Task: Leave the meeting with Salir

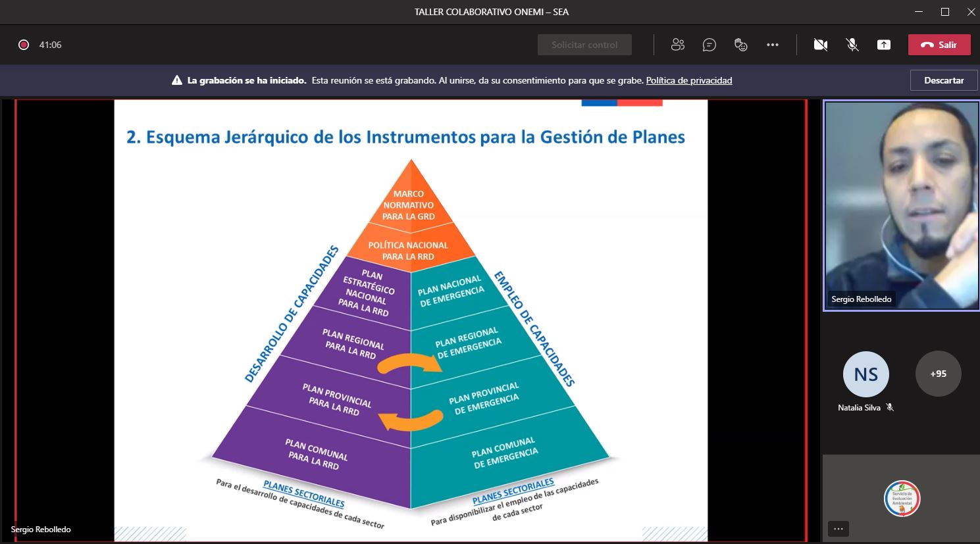Action: tap(939, 45)
